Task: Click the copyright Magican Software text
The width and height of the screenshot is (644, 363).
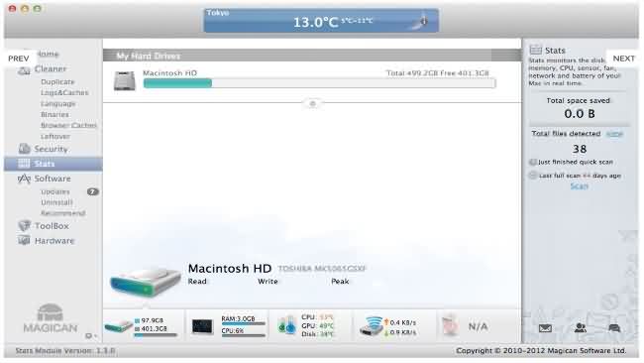Action: click(x=541, y=351)
